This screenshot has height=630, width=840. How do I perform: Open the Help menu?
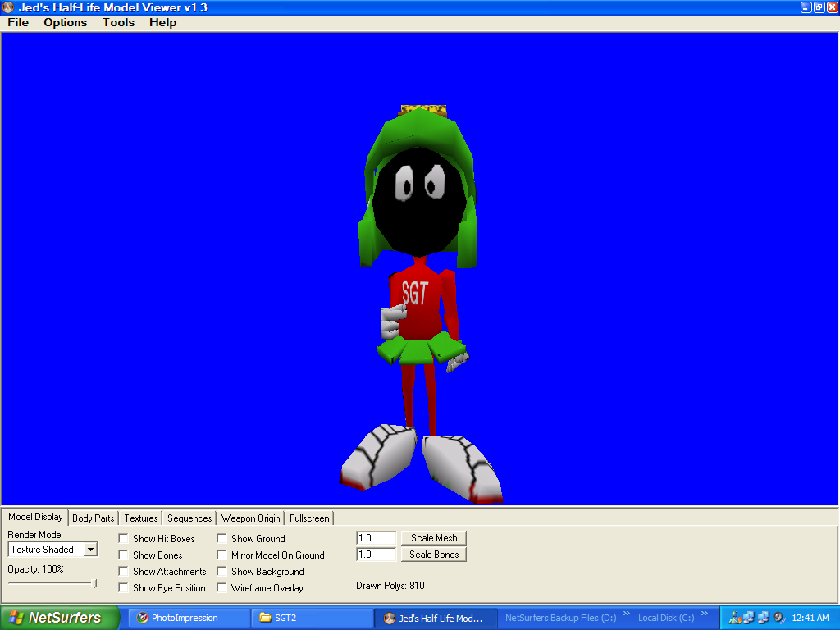tap(163, 22)
